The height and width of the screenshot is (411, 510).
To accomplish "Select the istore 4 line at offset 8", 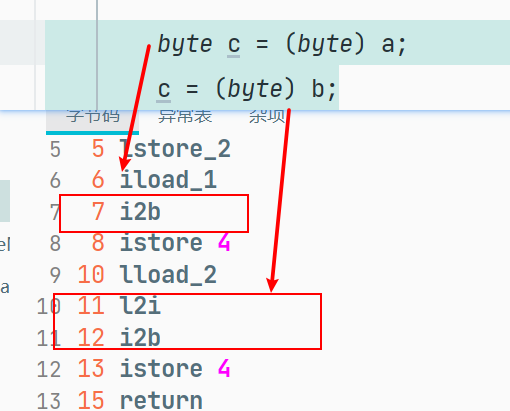I will (x=175, y=243).
